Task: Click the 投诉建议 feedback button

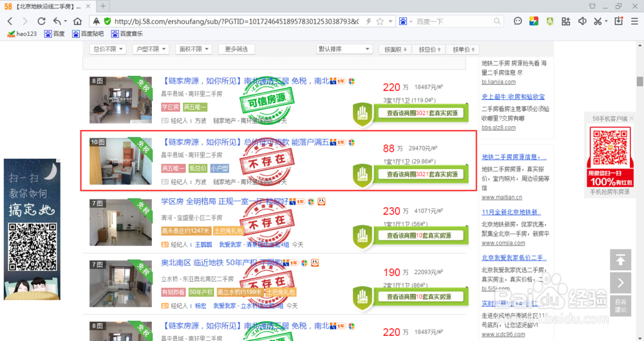Action: tap(620, 306)
